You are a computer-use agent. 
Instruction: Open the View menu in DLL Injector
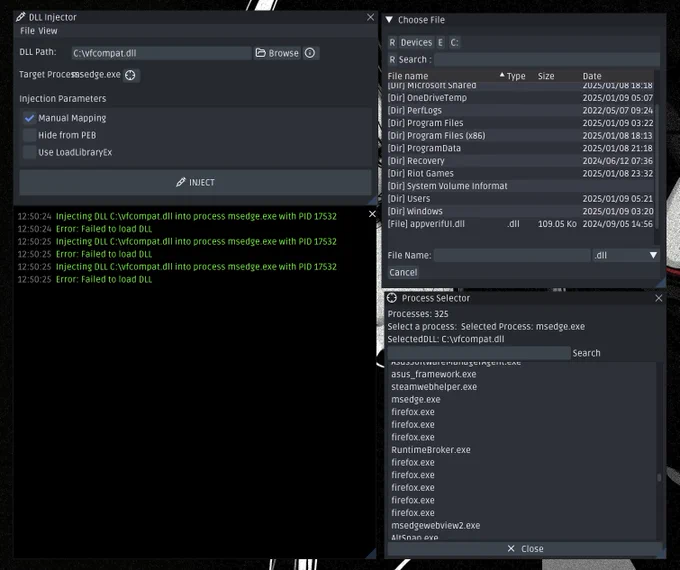(x=48, y=31)
